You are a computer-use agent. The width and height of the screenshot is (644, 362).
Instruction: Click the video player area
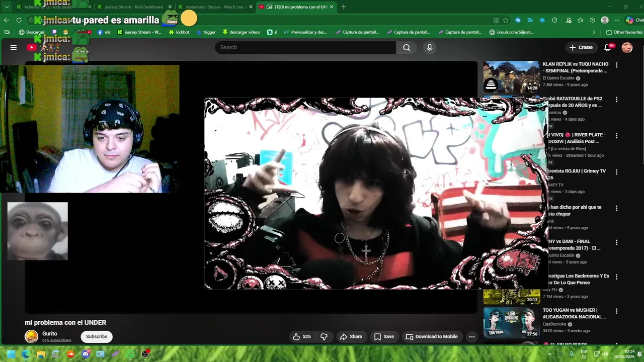251,188
